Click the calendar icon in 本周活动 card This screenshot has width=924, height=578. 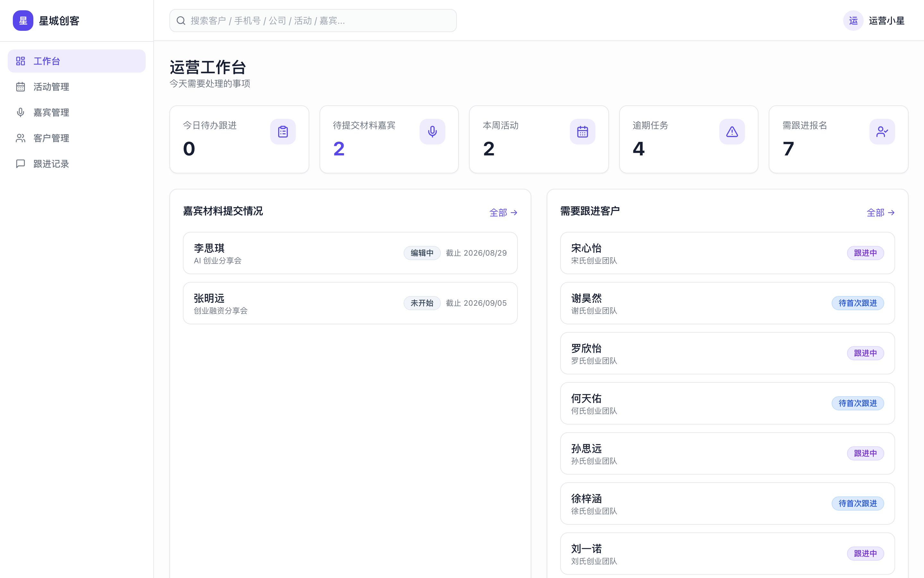coord(582,132)
